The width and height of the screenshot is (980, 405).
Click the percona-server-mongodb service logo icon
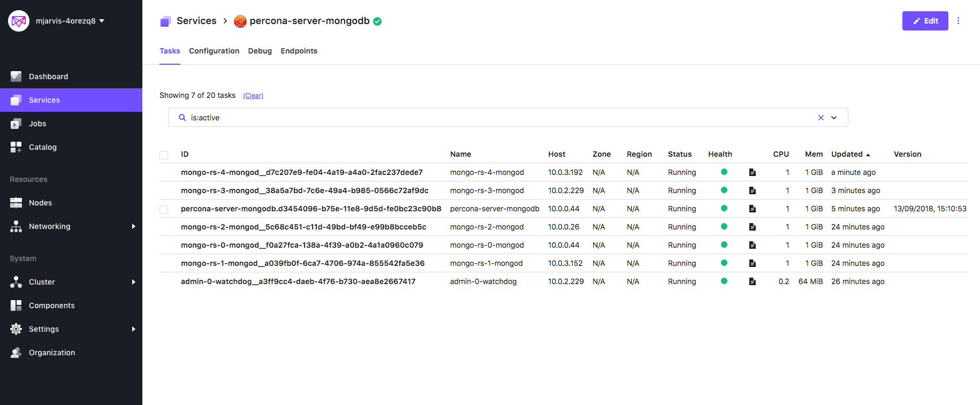pyautogui.click(x=240, y=21)
